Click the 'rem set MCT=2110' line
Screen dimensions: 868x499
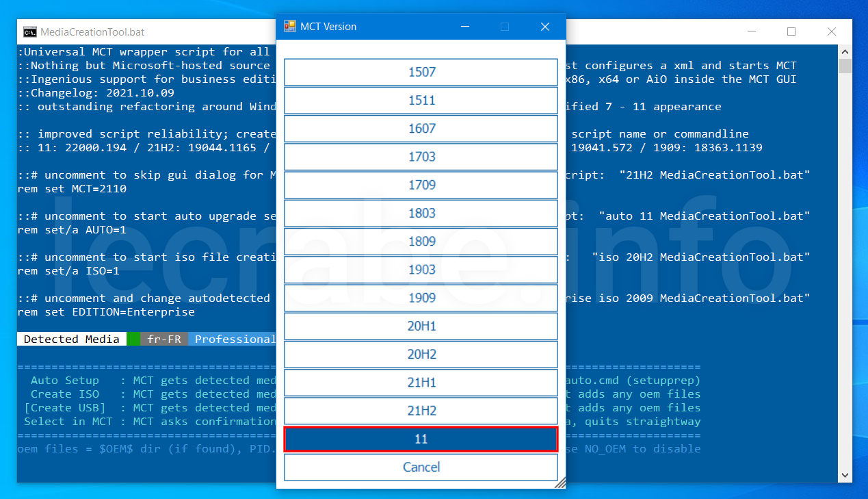click(72, 188)
